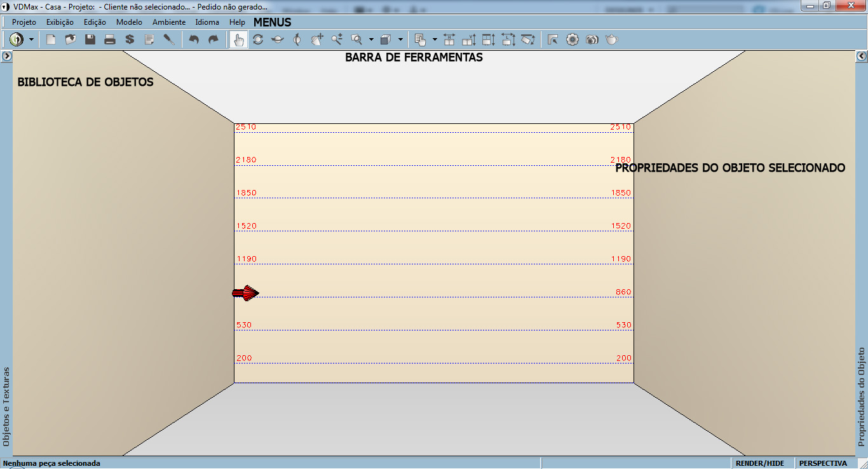Click the horizontal orbit view icon
Image resolution: width=868 pixels, height=469 pixels.
pos(278,39)
